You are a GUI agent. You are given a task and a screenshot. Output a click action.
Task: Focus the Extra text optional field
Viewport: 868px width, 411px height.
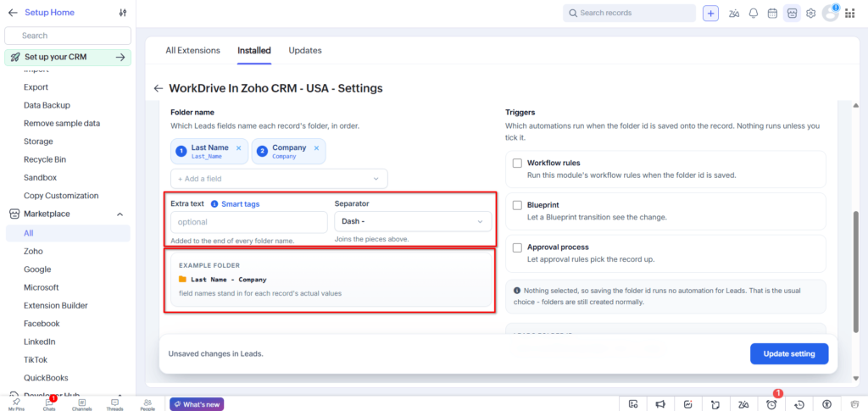(249, 222)
